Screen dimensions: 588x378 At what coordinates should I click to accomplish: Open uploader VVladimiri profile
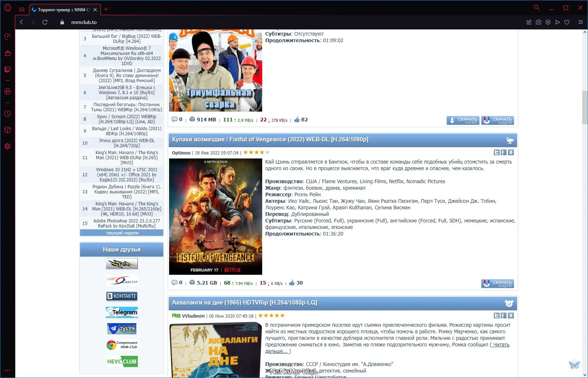click(x=193, y=316)
